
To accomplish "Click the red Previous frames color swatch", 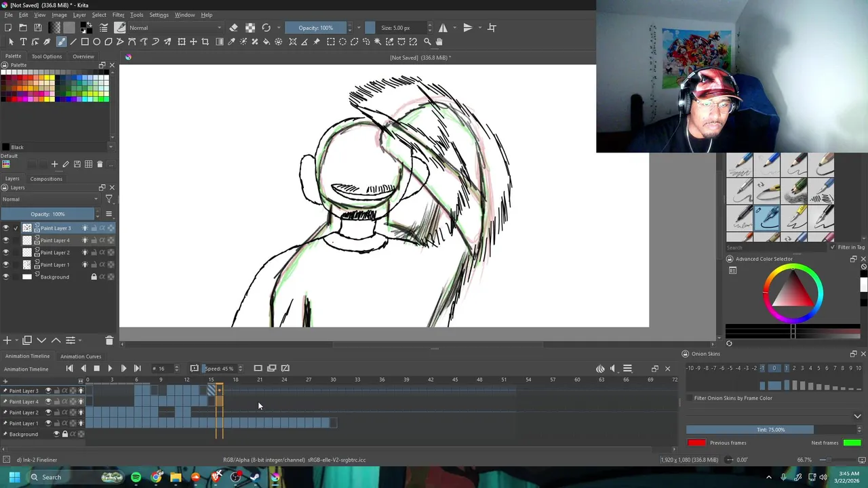I will 696,443.
